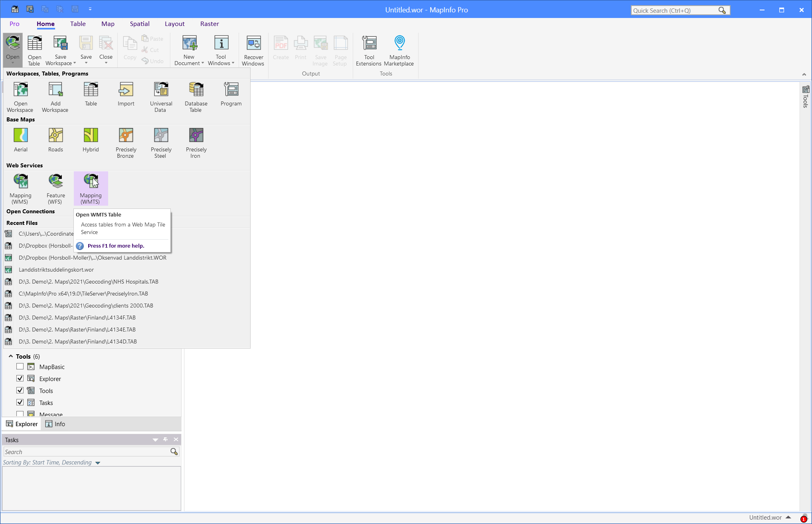Customize the Quick Access Toolbar dropdown
The image size is (812, 524).
[90, 9]
